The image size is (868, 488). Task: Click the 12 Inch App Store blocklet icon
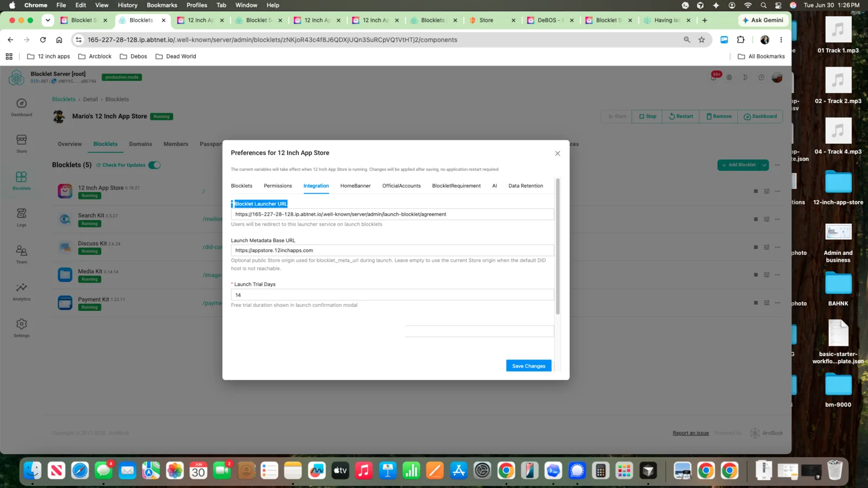coord(65,191)
